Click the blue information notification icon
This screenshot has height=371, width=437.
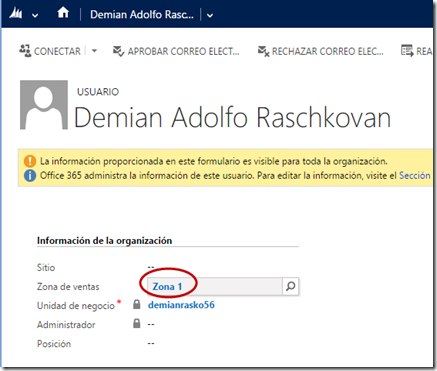click(x=30, y=175)
